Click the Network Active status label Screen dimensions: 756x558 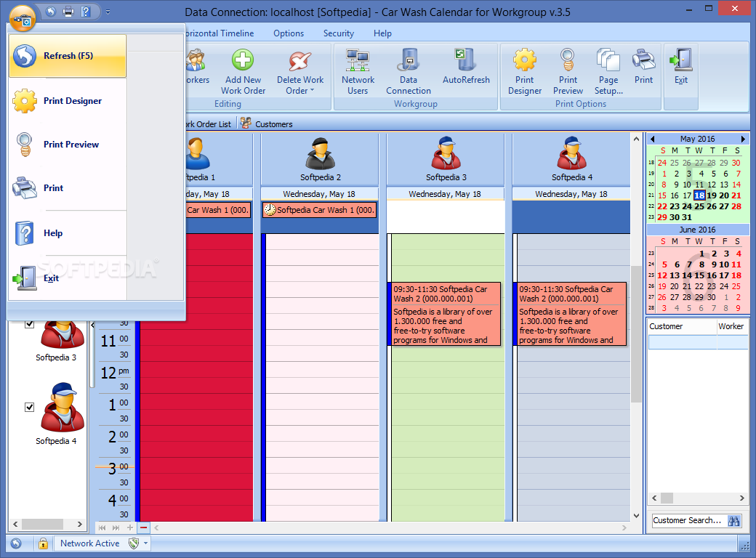pyautogui.click(x=89, y=543)
